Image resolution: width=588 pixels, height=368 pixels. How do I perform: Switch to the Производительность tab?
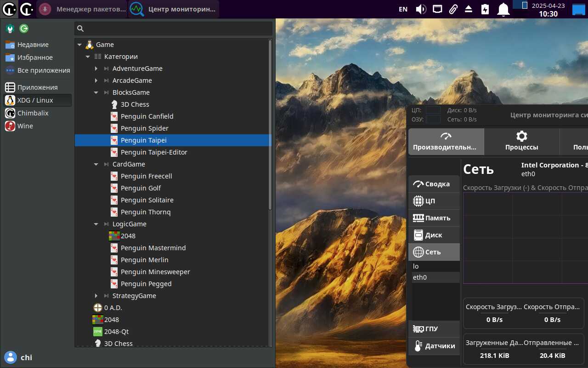tap(446, 142)
